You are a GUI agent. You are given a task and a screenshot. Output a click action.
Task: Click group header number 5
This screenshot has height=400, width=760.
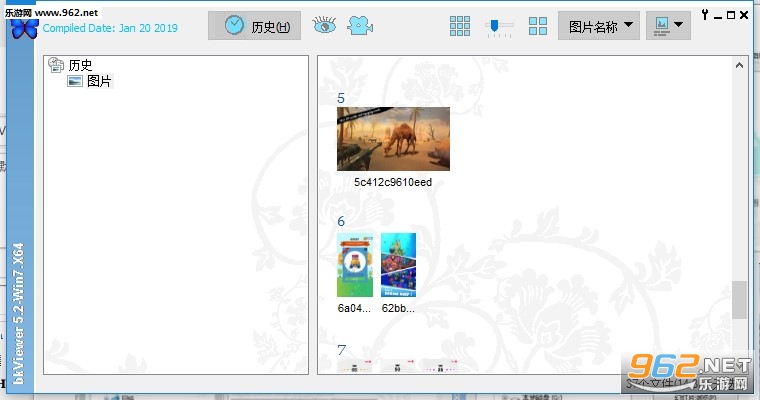tap(341, 98)
